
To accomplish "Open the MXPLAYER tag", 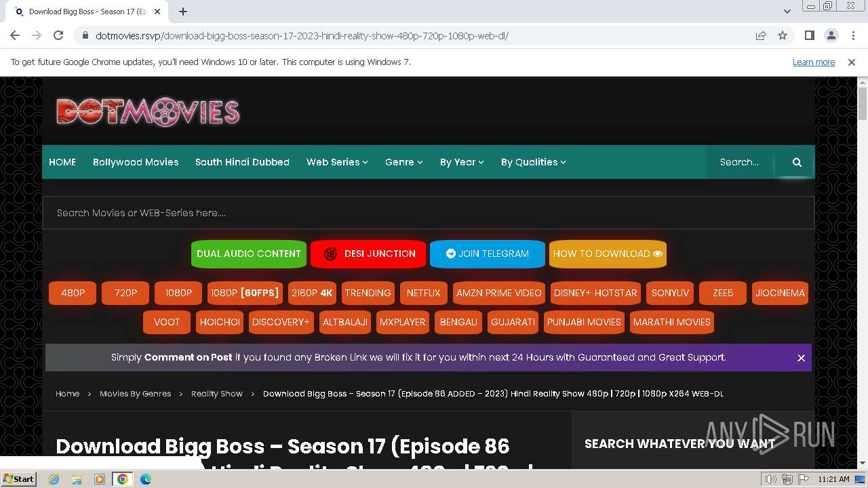I will point(402,322).
